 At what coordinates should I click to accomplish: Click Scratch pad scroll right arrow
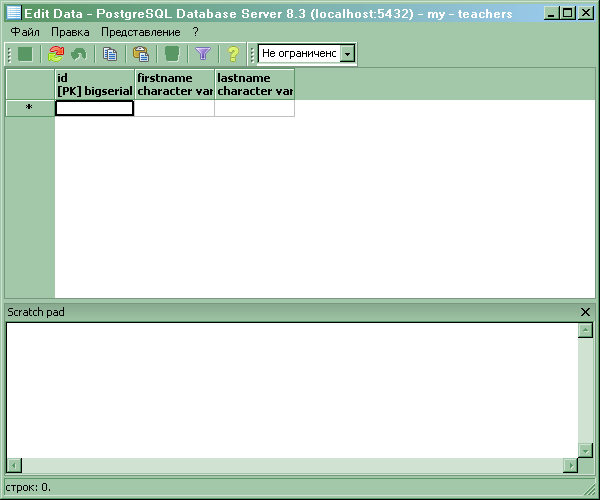point(571,465)
